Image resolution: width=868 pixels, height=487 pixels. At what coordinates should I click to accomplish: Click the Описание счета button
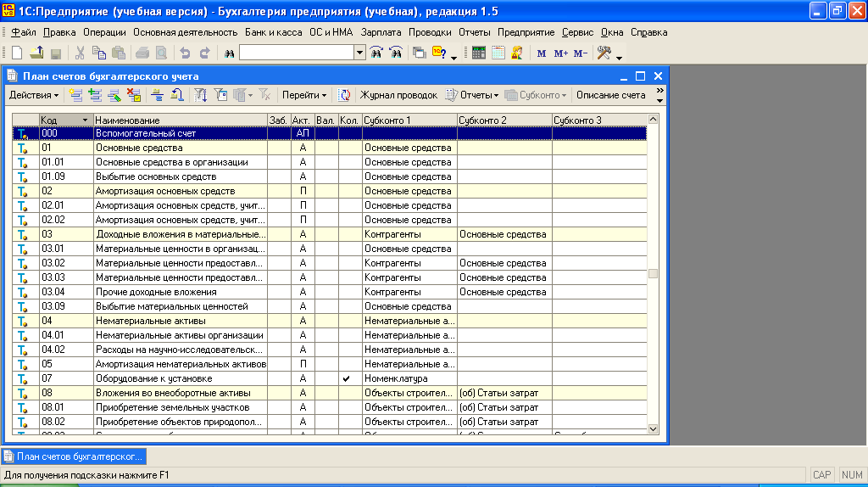(x=610, y=95)
